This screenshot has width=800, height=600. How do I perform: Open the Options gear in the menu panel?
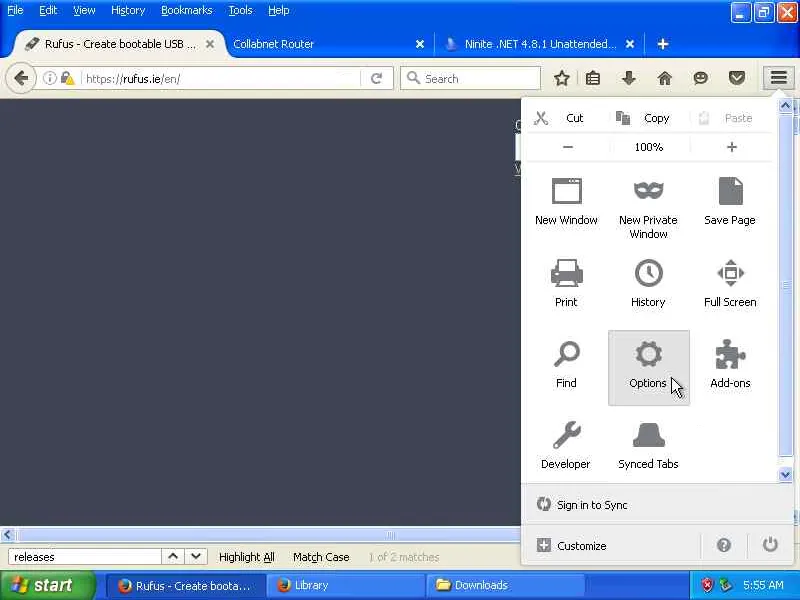coord(648,367)
